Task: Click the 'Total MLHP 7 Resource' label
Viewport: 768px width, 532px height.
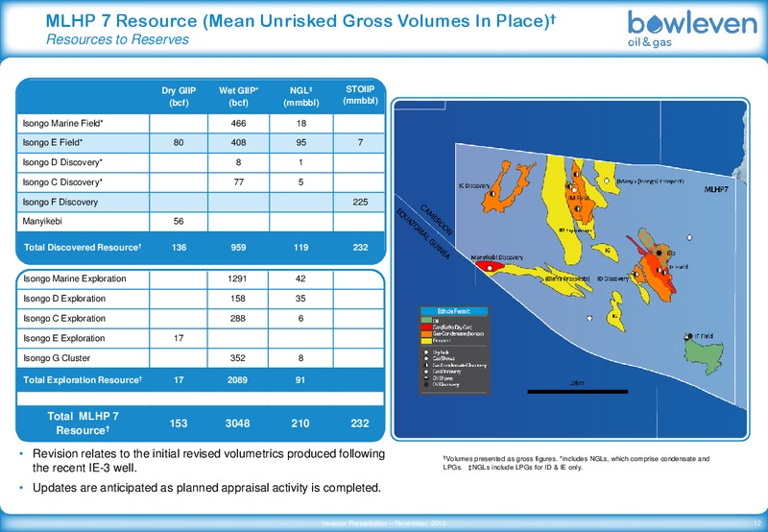Action: click(x=83, y=423)
